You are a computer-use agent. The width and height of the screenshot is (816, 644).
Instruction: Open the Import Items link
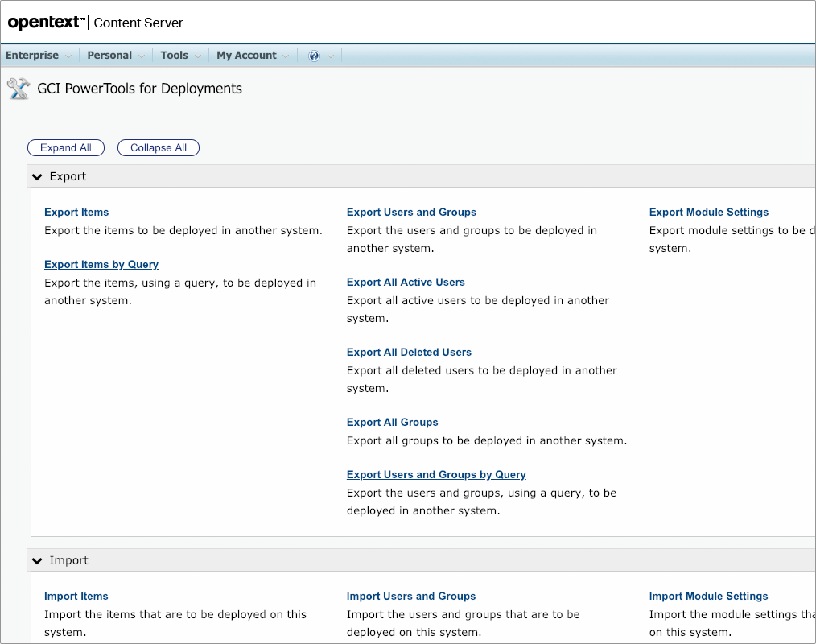(x=76, y=597)
